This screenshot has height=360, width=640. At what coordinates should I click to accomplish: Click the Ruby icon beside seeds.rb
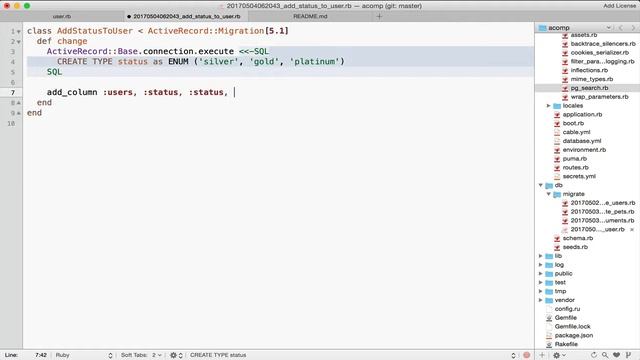click(557, 247)
